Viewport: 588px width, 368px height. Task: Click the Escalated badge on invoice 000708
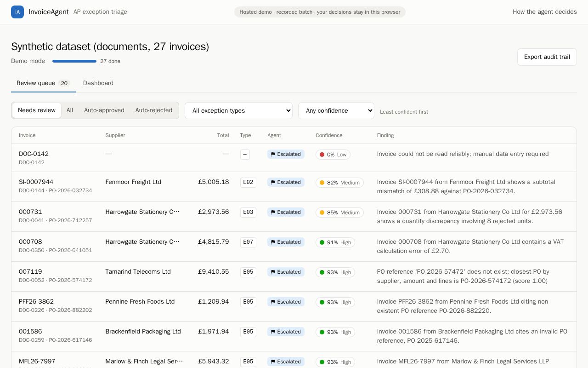pyautogui.click(x=286, y=242)
